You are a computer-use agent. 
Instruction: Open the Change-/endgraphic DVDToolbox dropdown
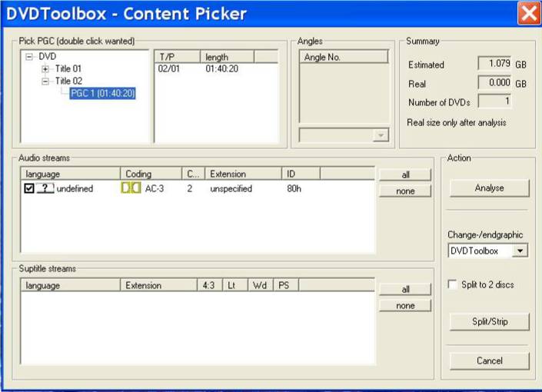tap(520, 251)
